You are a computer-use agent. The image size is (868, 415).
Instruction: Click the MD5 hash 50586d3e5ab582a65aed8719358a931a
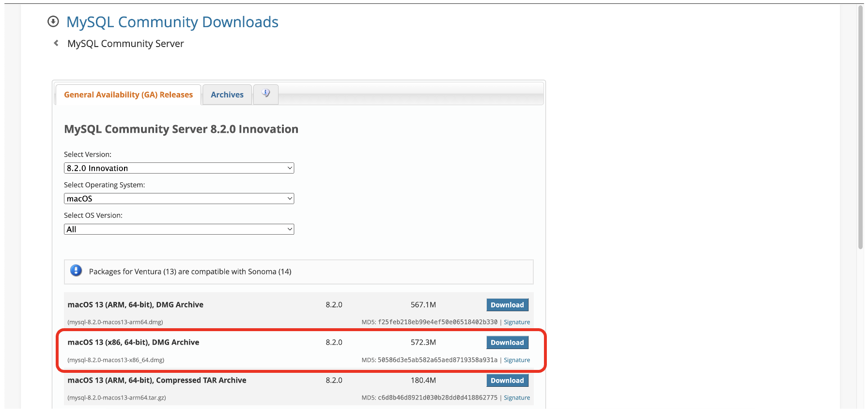(437, 360)
